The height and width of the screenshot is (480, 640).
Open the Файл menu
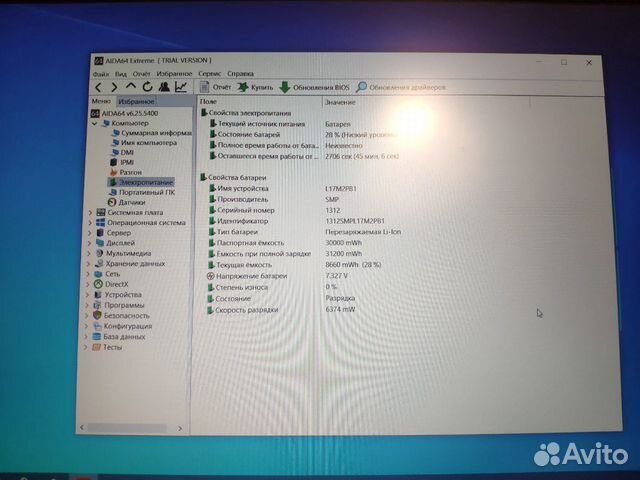click(x=100, y=74)
